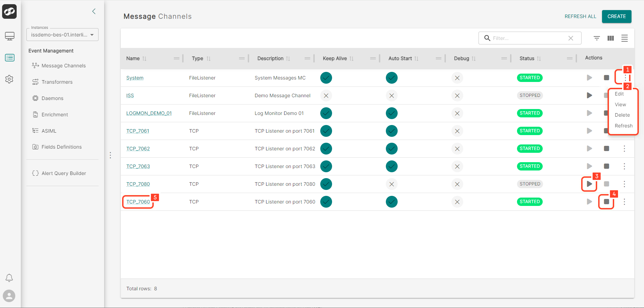
Task: Open Name column menu handle
Action: click(x=177, y=58)
